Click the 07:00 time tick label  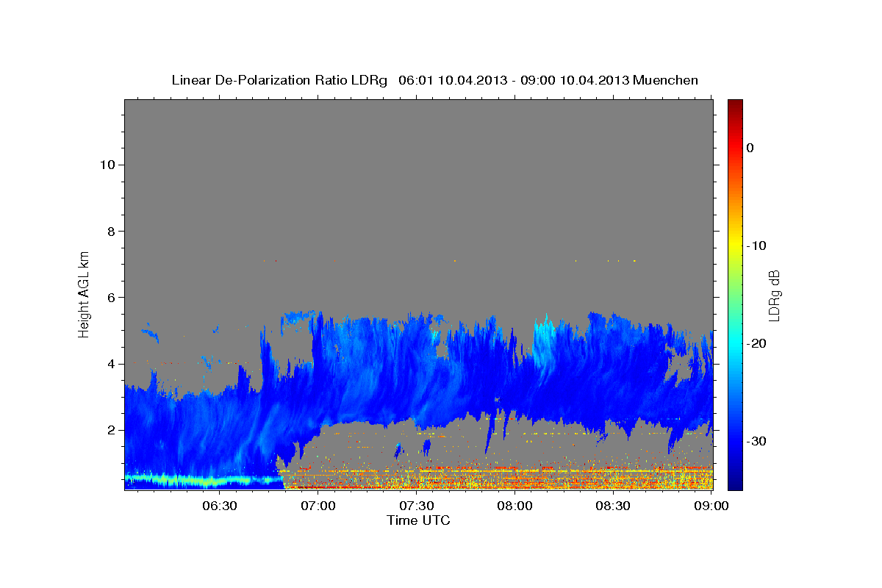click(318, 506)
